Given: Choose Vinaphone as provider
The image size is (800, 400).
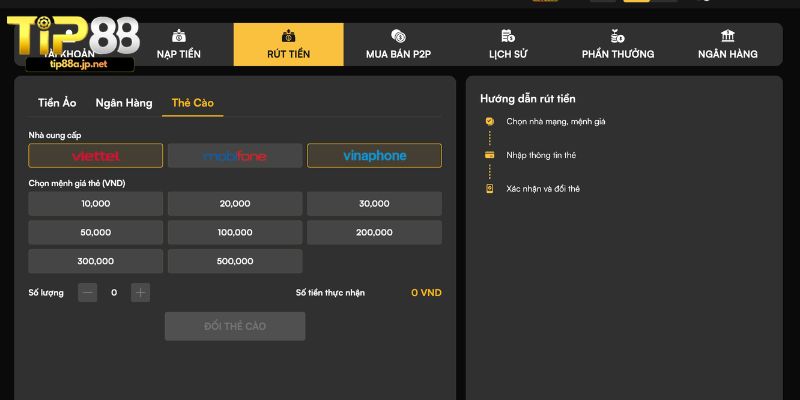Looking at the screenshot, I should tap(374, 156).
